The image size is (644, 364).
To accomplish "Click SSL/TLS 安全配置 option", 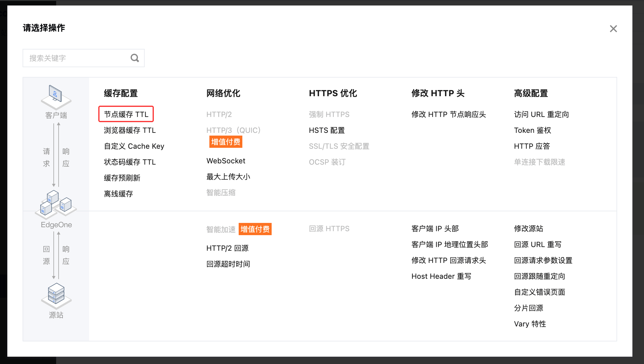I will [339, 146].
